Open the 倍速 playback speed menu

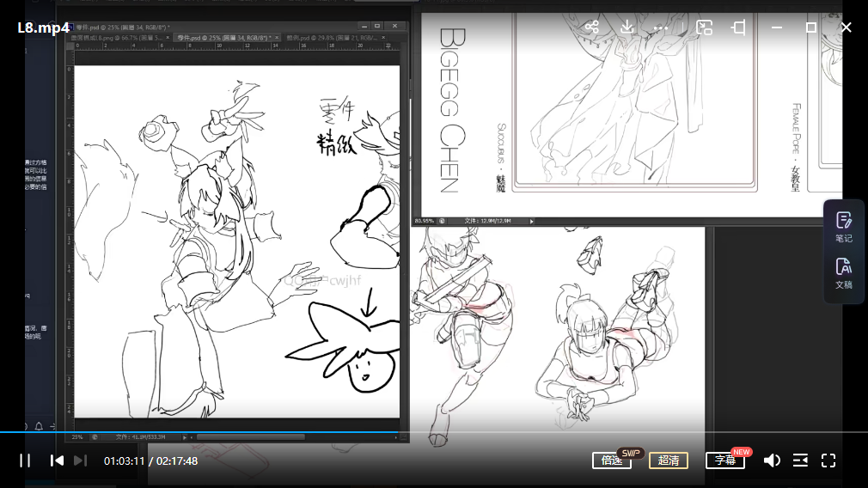click(612, 461)
